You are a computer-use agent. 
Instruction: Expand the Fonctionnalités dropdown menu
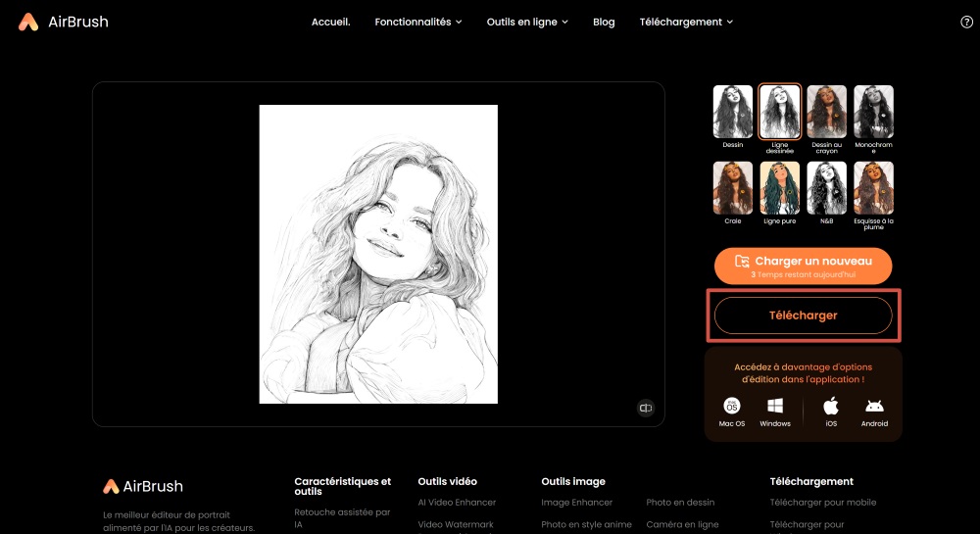[x=417, y=22]
